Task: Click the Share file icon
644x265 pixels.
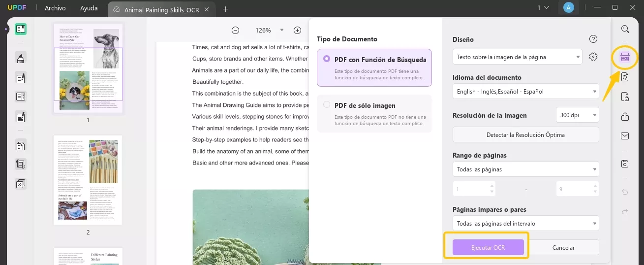Action: tap(625, 117)
